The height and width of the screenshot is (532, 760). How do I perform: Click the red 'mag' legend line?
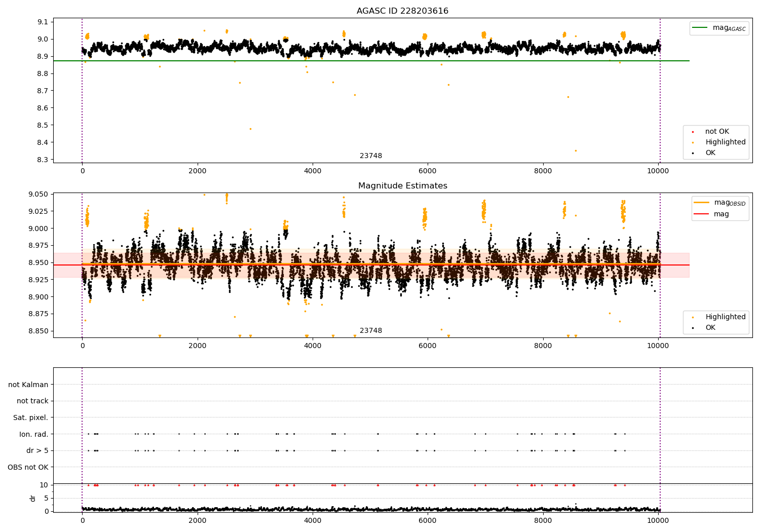click(x=702, y=214)
